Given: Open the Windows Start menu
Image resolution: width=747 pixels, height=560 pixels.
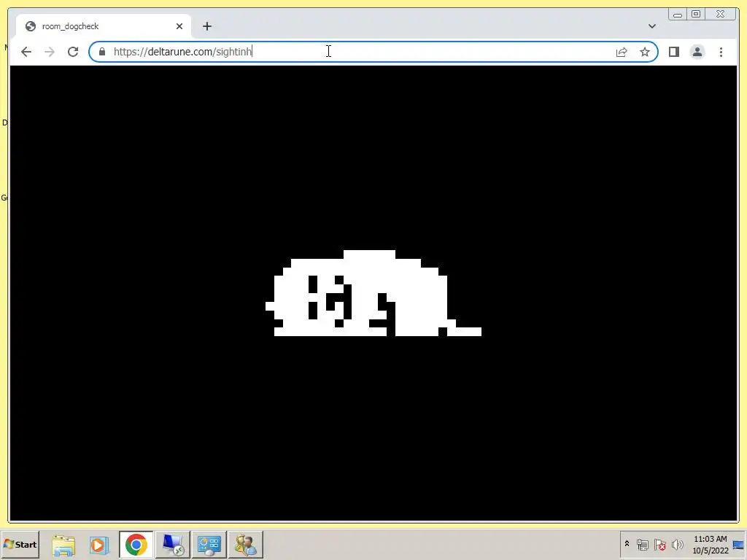Looking at the screenshot, I should [20, 544].
